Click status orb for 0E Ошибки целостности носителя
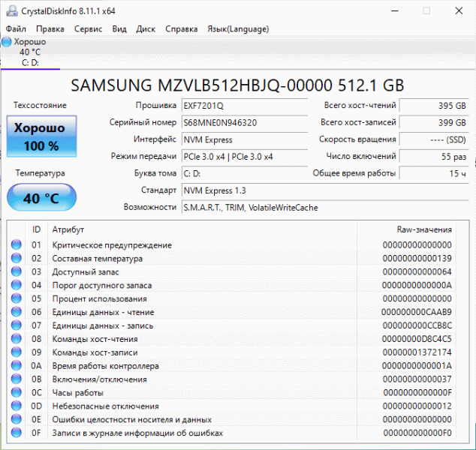This screenshot has width=476, height=450. pyautogui.click(x=16, y=419)
